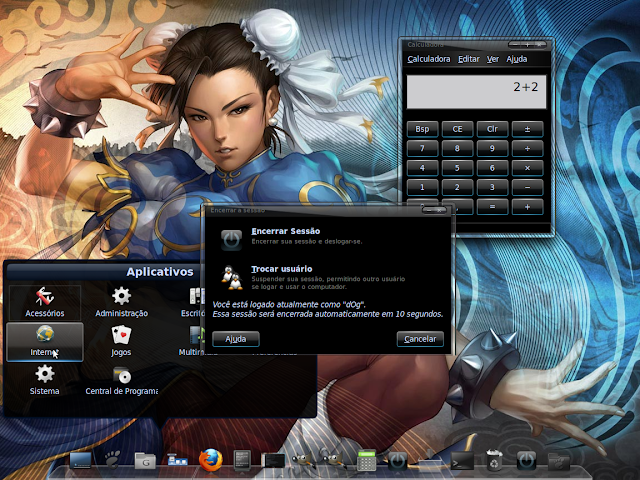Choose Encerrar Sessão to log out
Viewport: 640px width, 480px height.
(285, 231)
